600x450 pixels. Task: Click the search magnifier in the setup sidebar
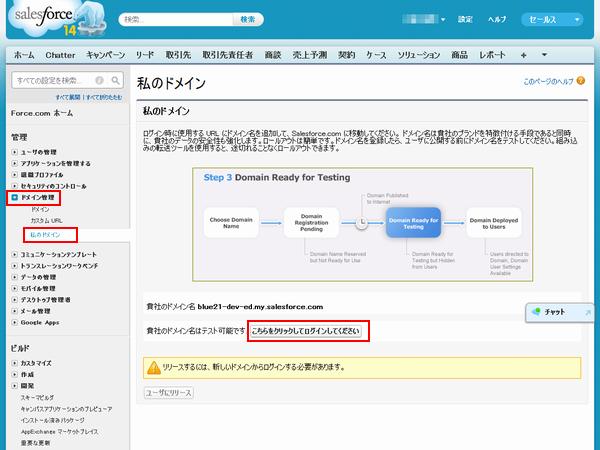(115, 80)
